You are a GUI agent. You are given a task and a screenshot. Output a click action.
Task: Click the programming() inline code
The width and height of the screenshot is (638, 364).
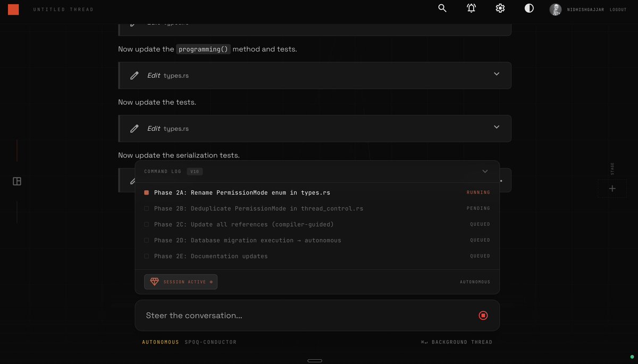[x=204, y=49]
